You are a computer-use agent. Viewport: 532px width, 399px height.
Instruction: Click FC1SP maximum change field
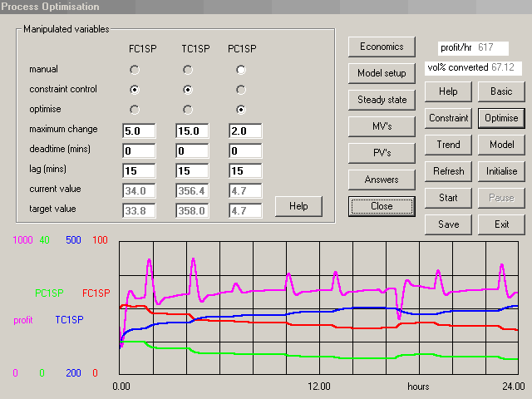pyautogui.click(x=139, y=131)
